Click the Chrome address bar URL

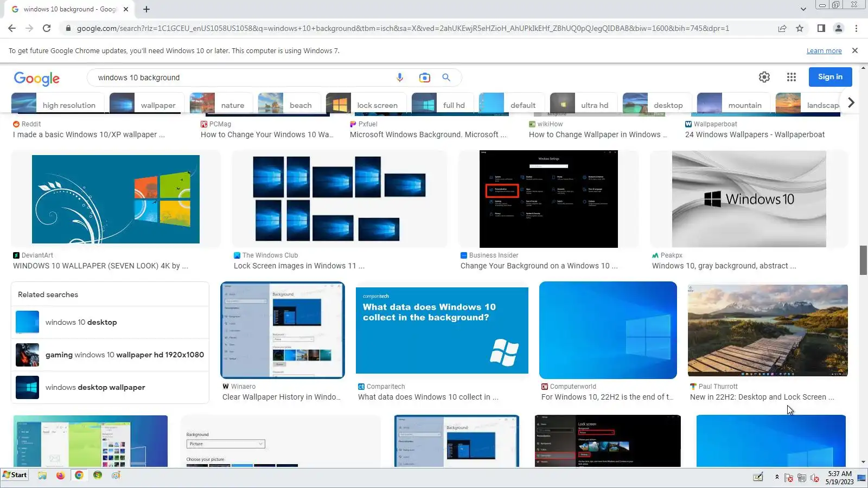click(x=403, y=28)
